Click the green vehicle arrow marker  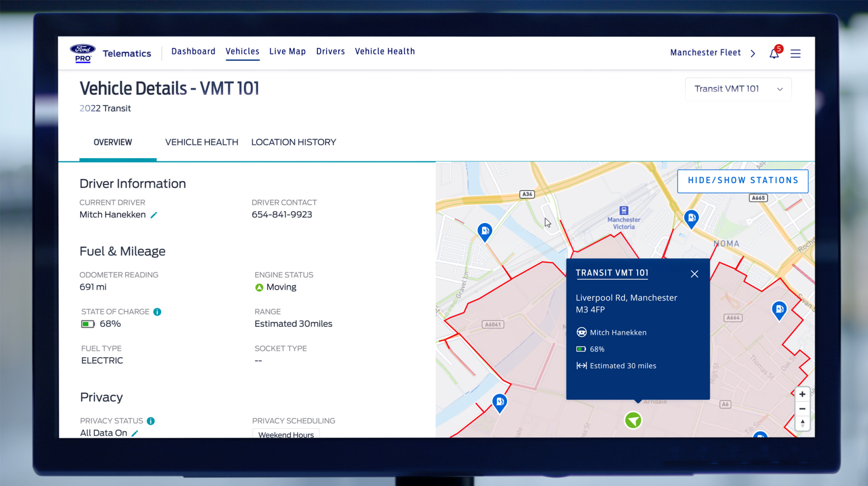[x=633, y=421]
